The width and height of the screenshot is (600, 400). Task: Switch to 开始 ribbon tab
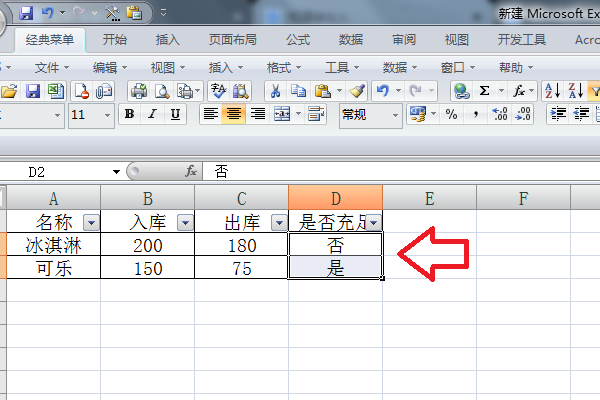click(x=114, y=40)
